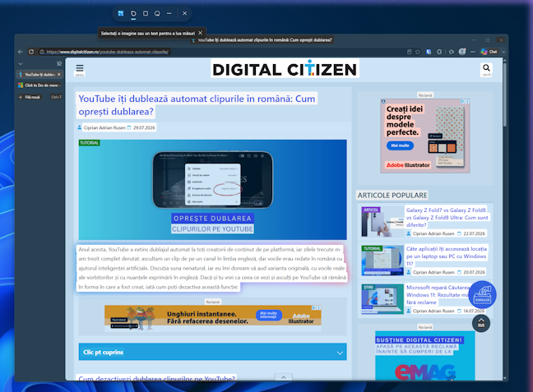Open the Galaxy Z Fold7 vs Fold8 article link
Screen dimensions: 533x392
click(x=447, y=218)
